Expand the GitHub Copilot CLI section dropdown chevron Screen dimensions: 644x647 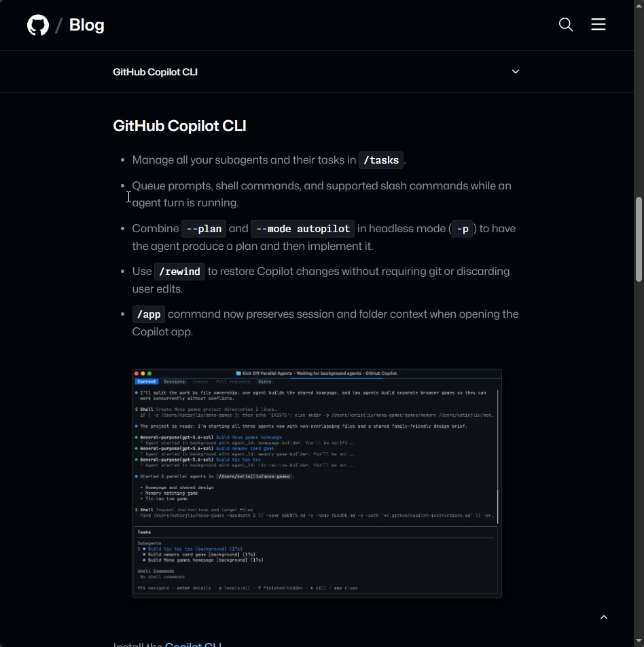click(x=515, y=71)
